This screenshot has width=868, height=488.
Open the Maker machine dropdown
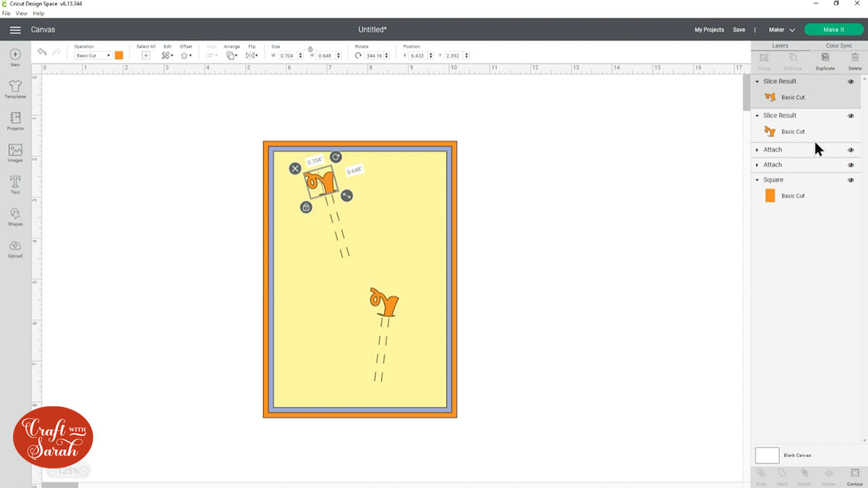[781, 30]
